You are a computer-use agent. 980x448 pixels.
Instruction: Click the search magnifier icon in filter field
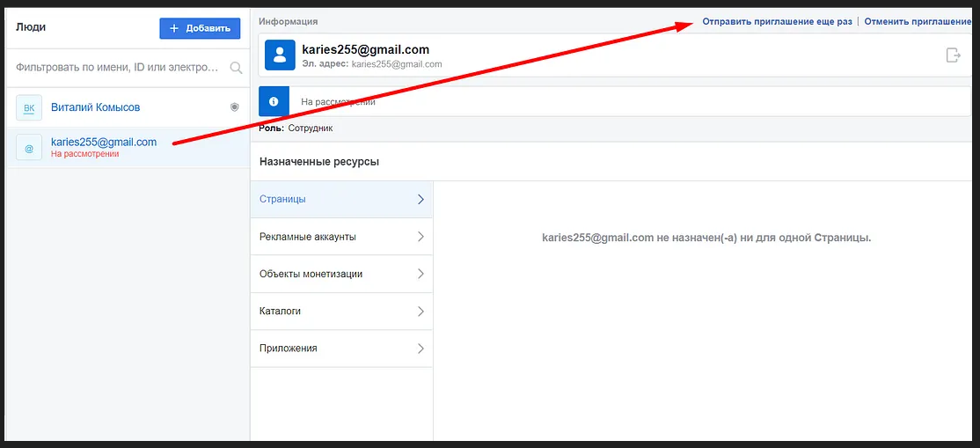[x=236, y=67]
